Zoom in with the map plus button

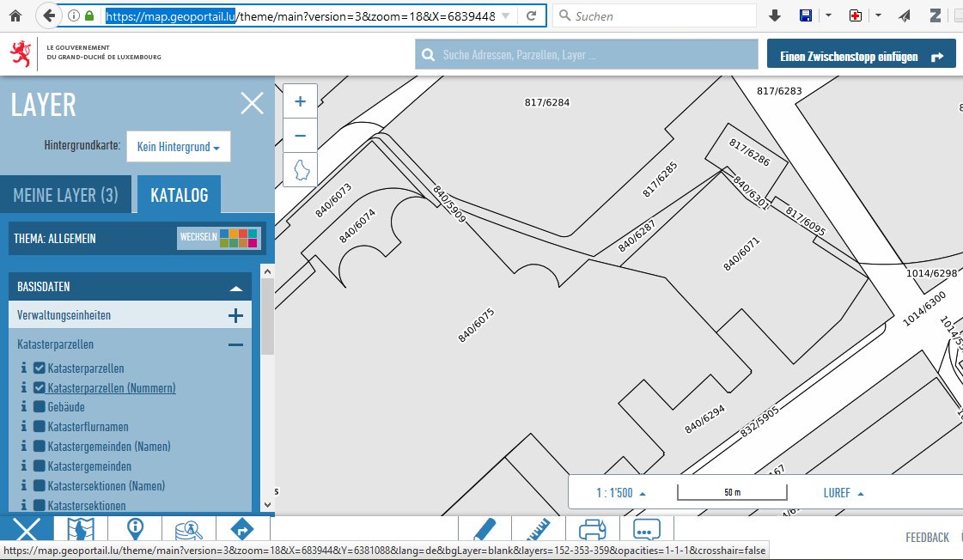pyautogui.click(x=300, y=101)
